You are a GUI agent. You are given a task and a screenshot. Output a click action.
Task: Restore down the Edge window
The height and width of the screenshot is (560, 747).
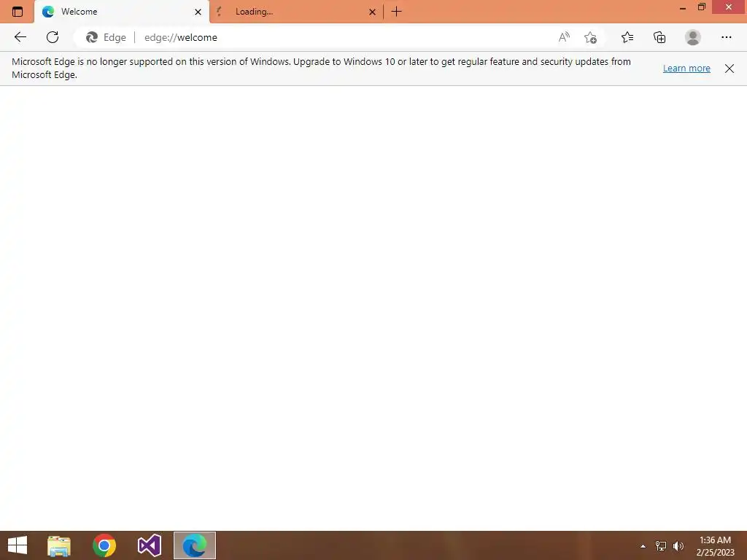pyautogui.click(x=702, y=7)
